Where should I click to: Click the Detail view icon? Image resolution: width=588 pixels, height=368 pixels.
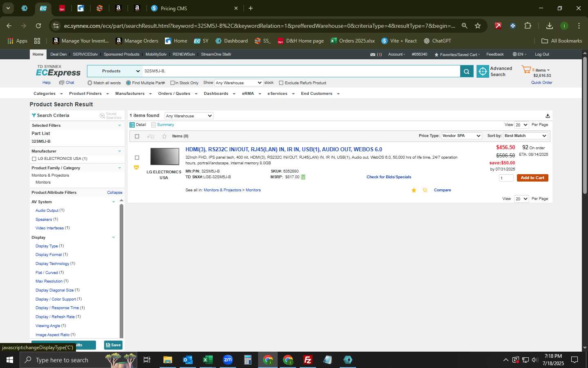point(132,125)
